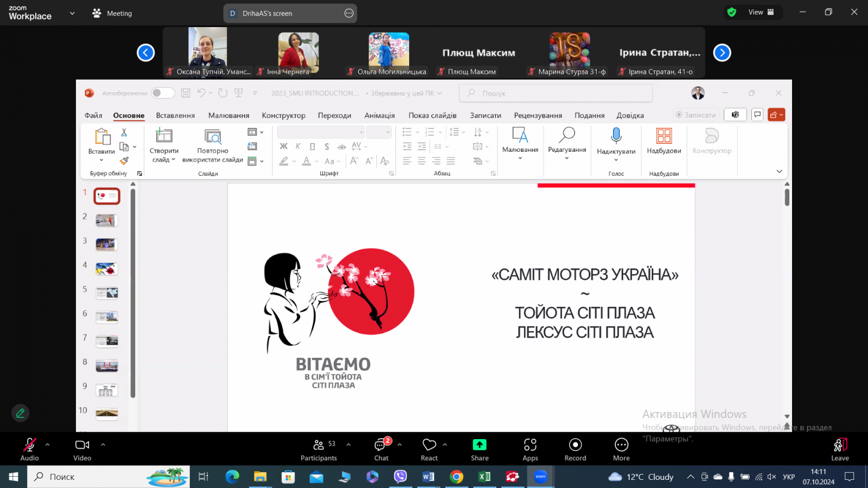Toggle strikethrough formatting
Image resolution: width=868 pixels, height=488 pixels.
342,146
